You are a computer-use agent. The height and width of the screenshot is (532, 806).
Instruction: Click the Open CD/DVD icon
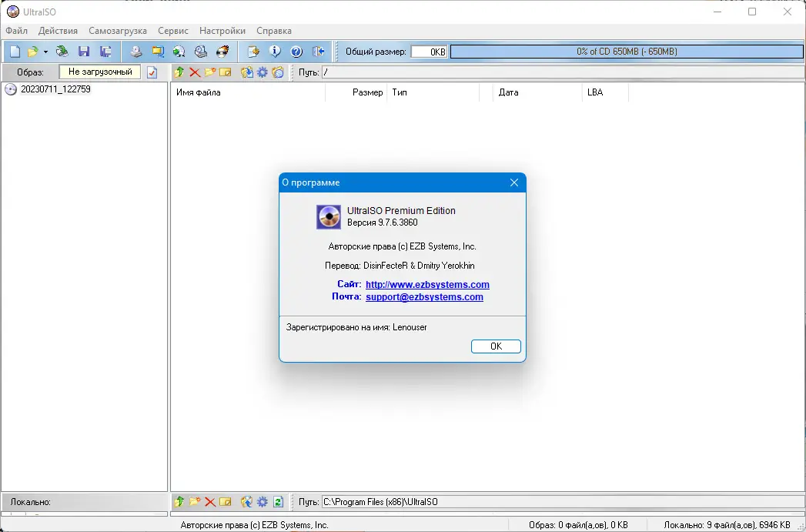pyautogui.click(x=62, y=52)
